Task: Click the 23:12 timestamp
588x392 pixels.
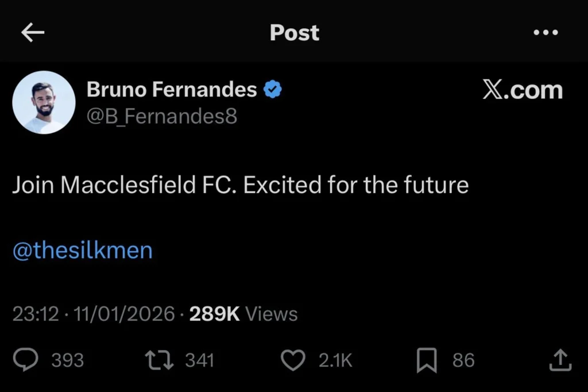Action: (x=36, y=314)
